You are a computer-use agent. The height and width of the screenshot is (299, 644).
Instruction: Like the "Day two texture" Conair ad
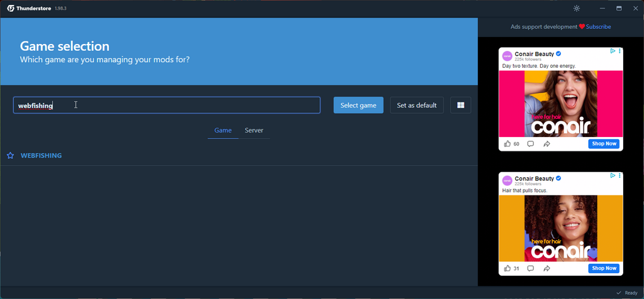pyautogui.click(x=508, y=144)
